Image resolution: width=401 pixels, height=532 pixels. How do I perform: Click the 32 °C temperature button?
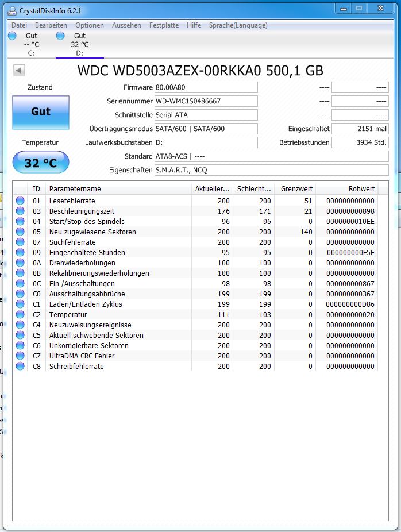click(41, 163)
